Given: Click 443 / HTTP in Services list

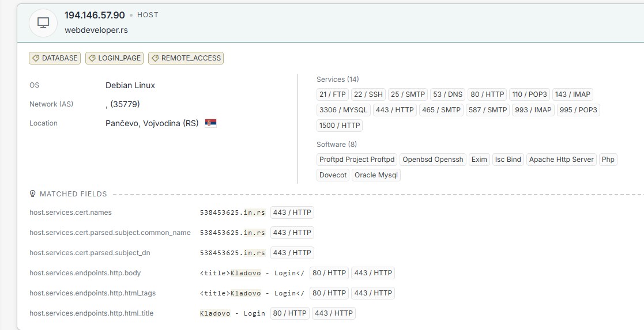Looking at the screenshot, I should click(x=395, y=110).
